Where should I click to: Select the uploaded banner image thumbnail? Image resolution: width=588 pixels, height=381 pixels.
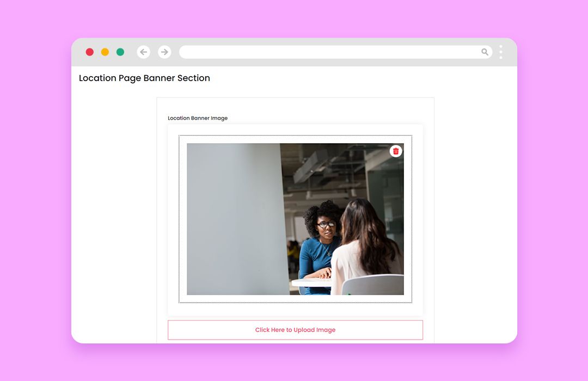(x=295, y=219)
